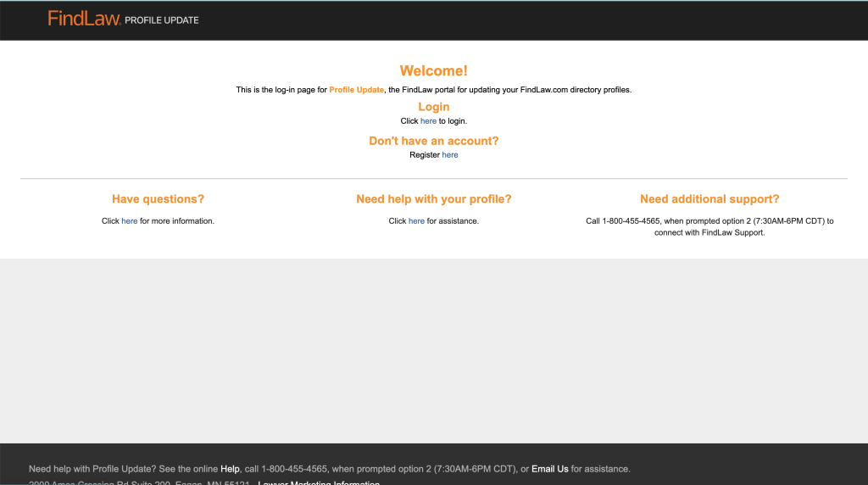Click 'here' for assistance link
The image size is (868, 485).
coord(416,221)
